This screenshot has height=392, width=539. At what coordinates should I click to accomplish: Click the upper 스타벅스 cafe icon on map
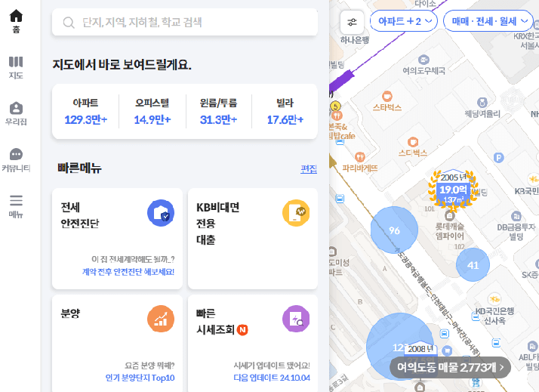click(x=387, y=96)
